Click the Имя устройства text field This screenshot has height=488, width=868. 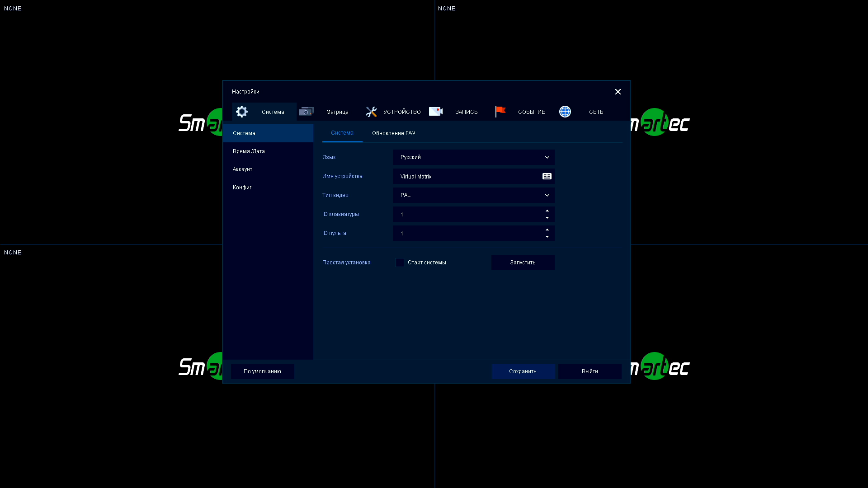point(466,177)
